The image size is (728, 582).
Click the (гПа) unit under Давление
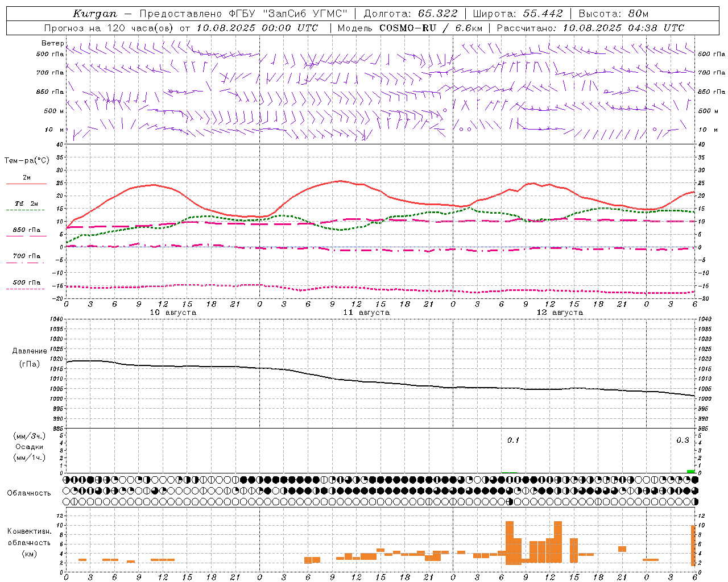(30, 364)
